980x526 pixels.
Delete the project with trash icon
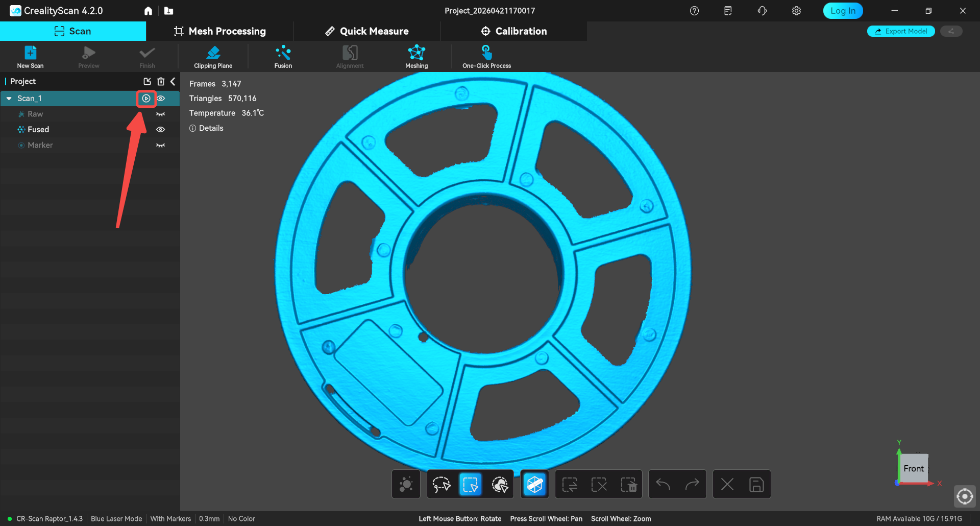[161, 82]
